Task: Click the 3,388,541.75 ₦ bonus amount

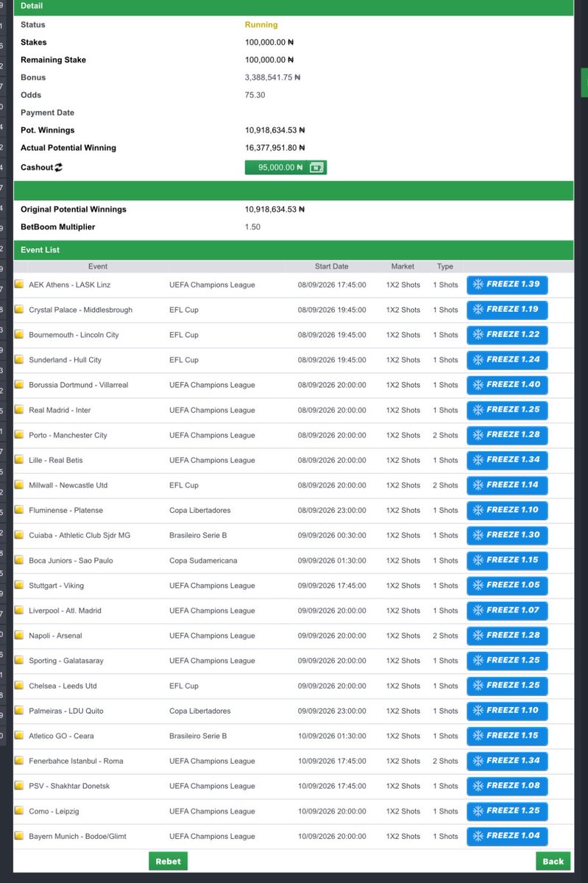Action: [272, 77]
